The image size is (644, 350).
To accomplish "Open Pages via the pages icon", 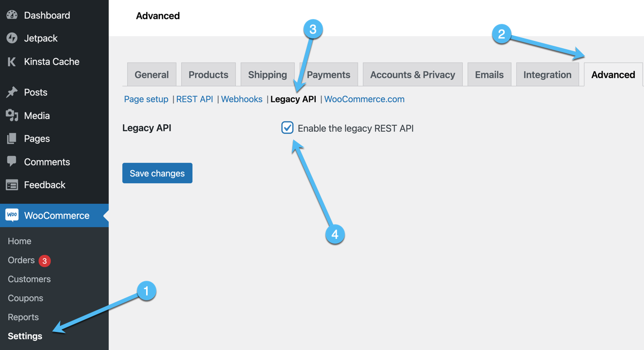I will click(12, 138).
